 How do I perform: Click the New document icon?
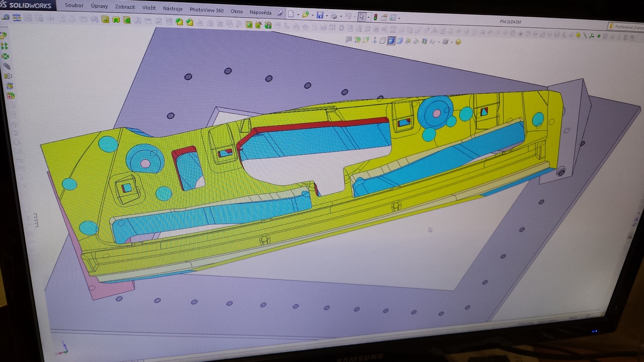coord(291,14)
